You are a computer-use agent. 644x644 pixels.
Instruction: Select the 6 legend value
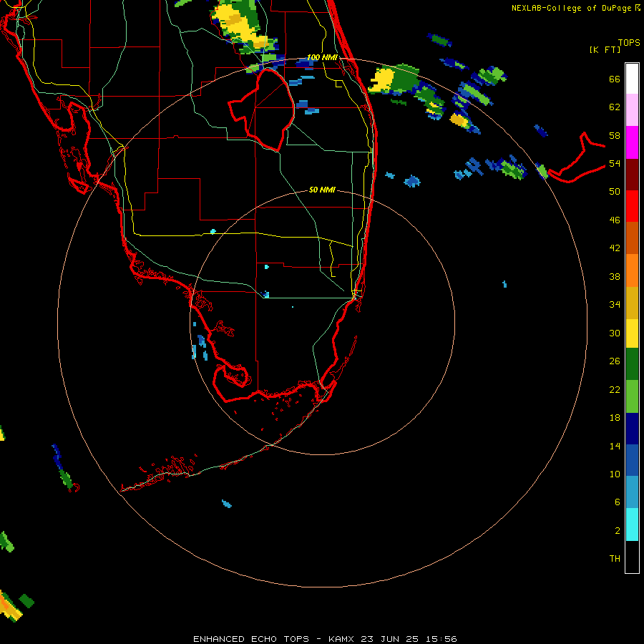coord(618,502)
